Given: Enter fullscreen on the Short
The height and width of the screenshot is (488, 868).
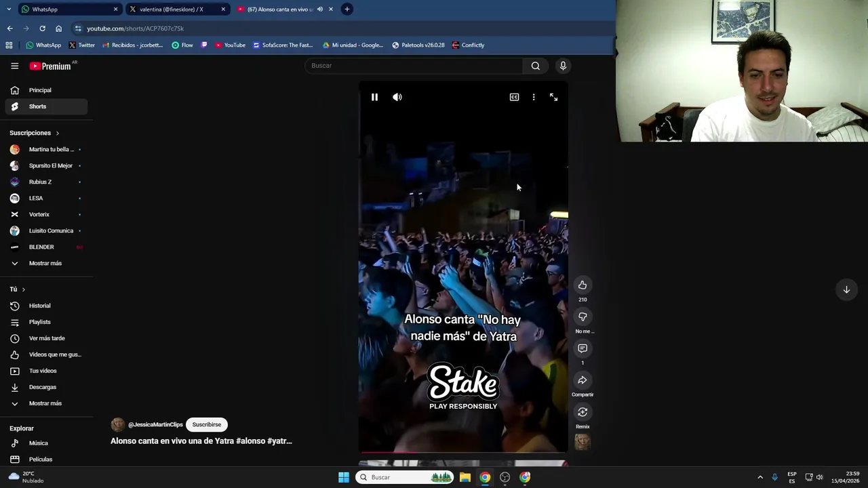Looking at the screenshot, I should point(553,97).
